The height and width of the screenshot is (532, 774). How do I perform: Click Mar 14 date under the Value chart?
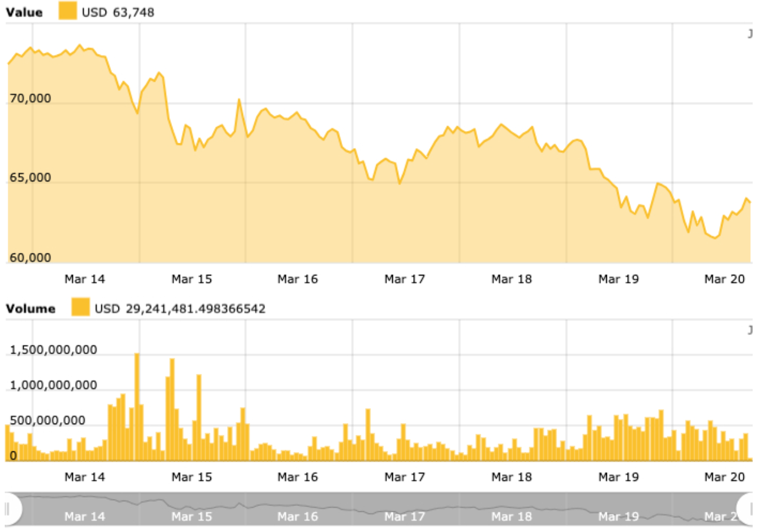click(85, 278)
